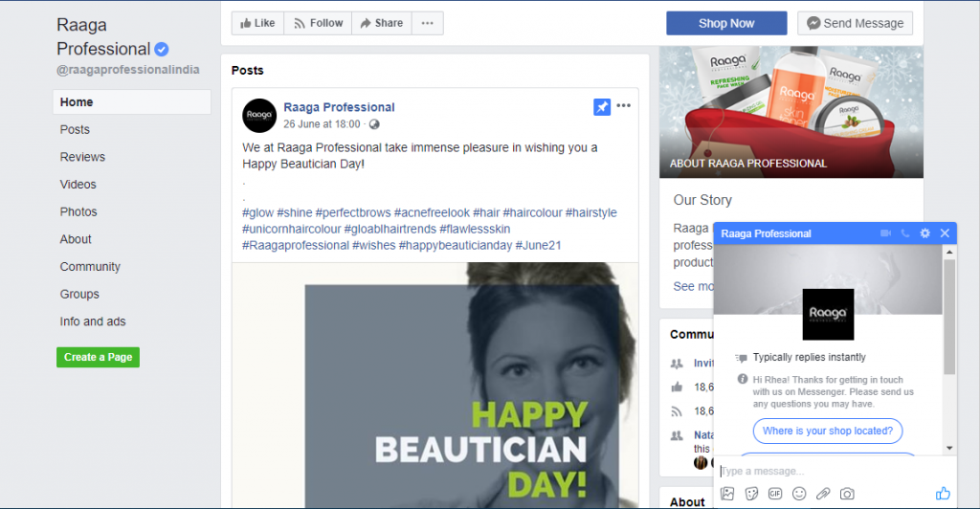980x509 pixels.
Task: Open the GIF picker in chat
Action: (775, 494)
